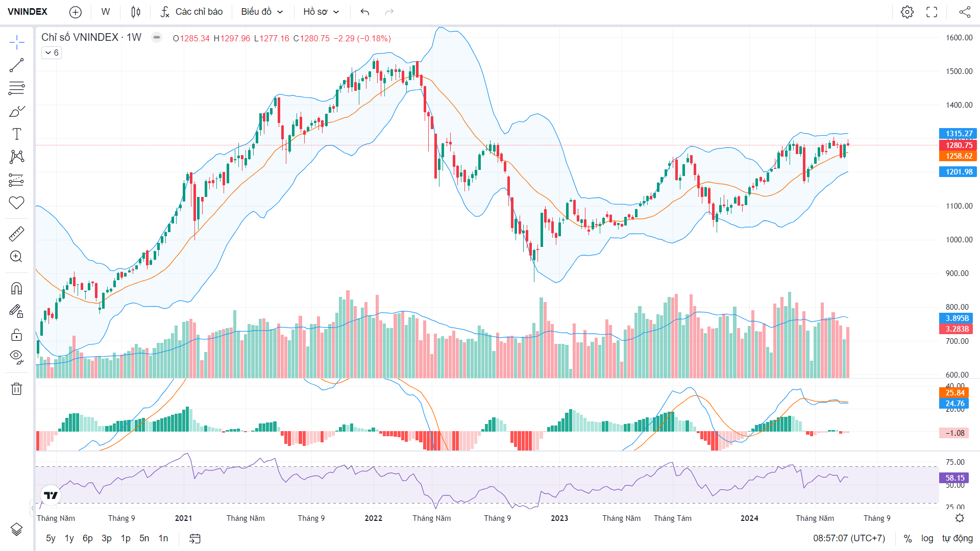Click the redo arrow
Image resolution: width=980 pixels, height=551 pixels.
(389, 12)
